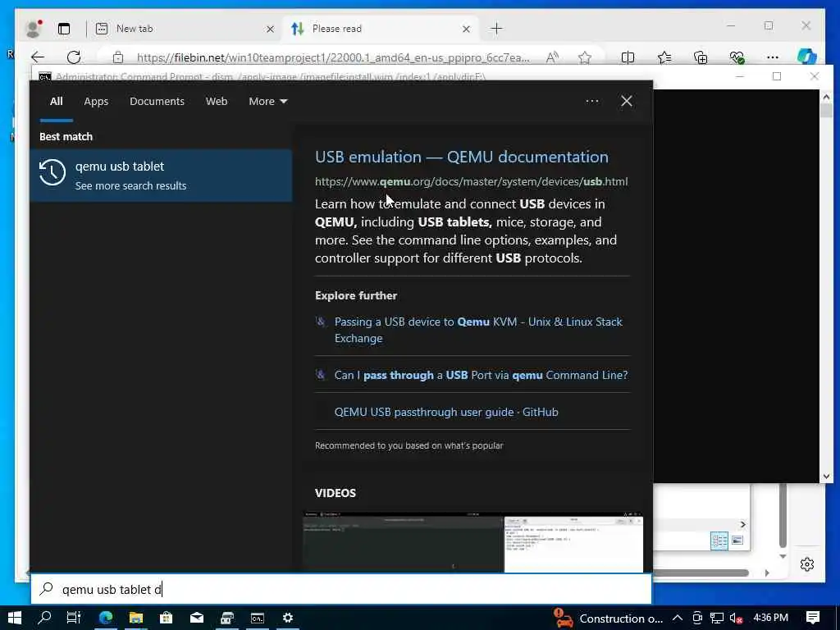Open the printer-like taskbar app icon
The height and width of the screenshot is (630, 840).
[x=227, y=618]
